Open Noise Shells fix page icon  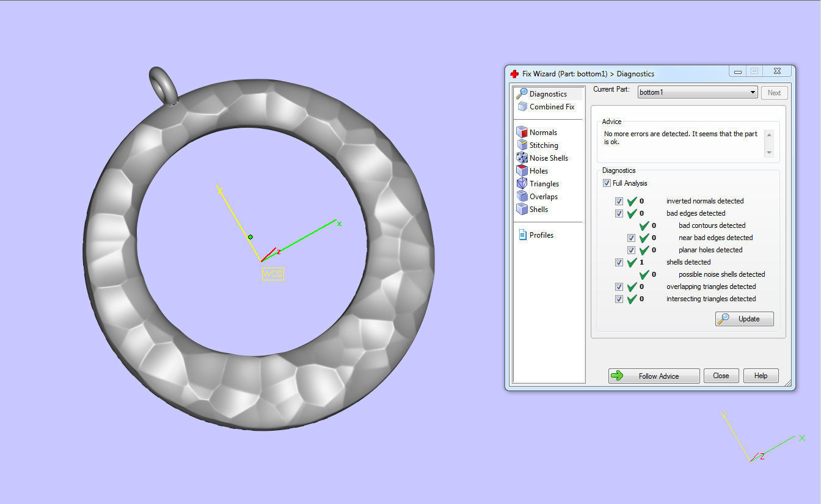point(522,158)
